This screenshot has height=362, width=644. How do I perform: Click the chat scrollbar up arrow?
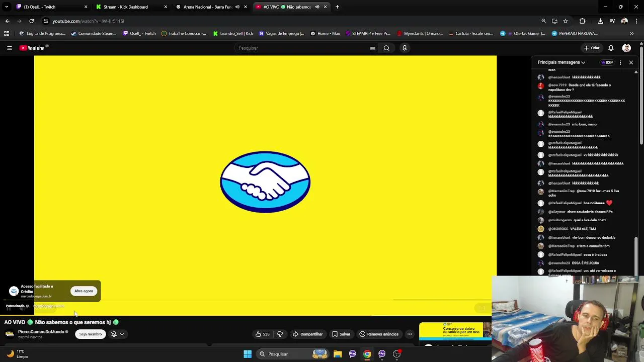(x=636, y=72)
